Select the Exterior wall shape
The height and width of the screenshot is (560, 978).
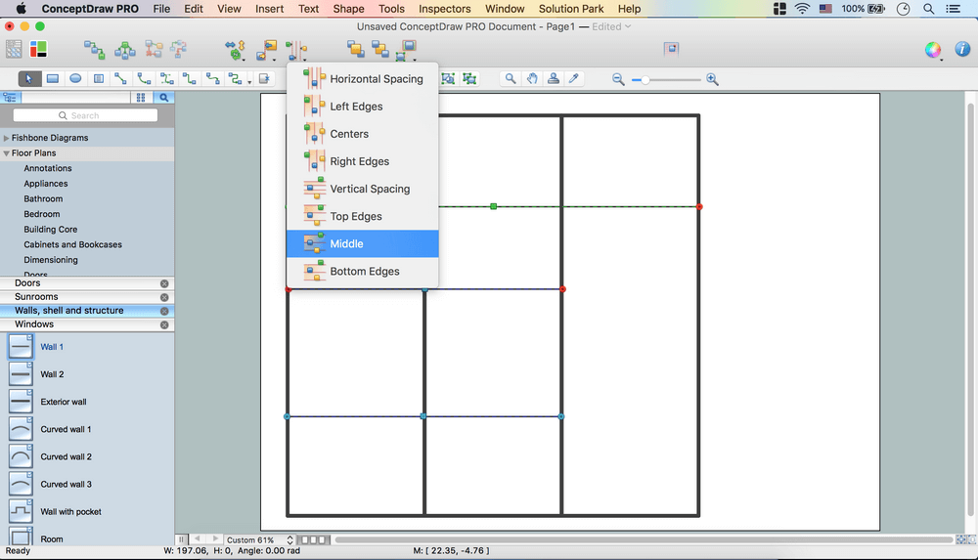(21, 402)
